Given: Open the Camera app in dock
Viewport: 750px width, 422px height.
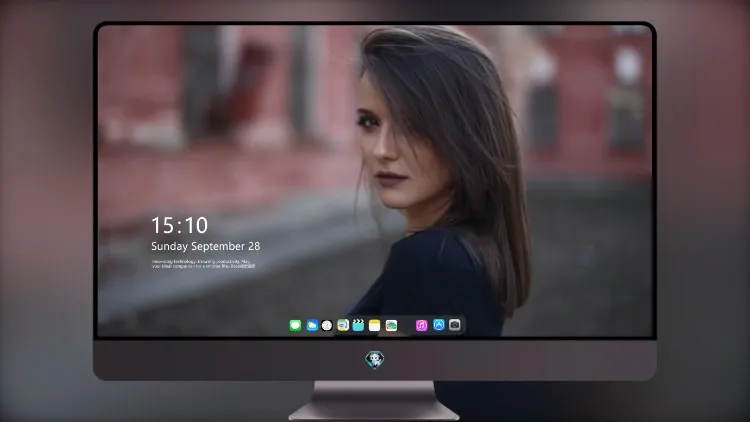Looking at the screenshot, I should click(455, 325).
